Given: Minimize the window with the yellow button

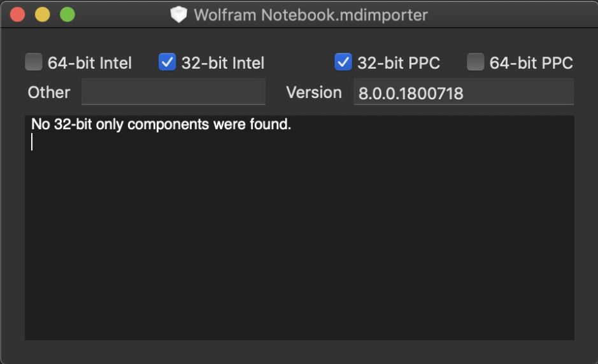Looking at the screenshot, I should 42,15.
